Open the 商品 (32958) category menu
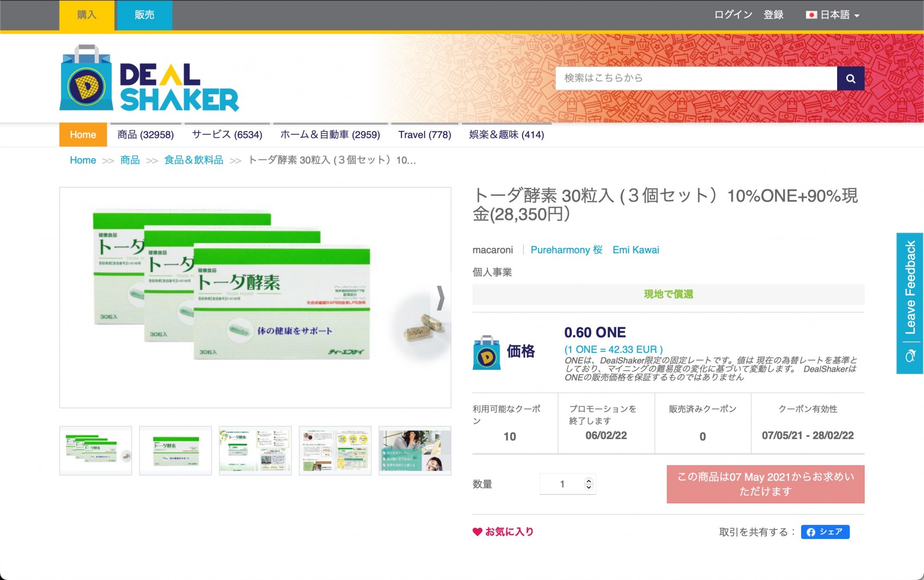 point(146,135)
